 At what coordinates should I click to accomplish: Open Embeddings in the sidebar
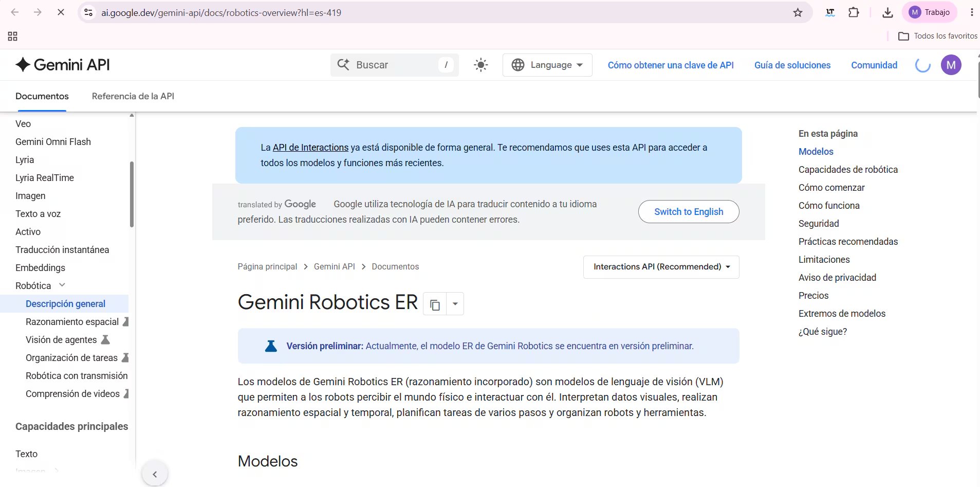point(40,268)
